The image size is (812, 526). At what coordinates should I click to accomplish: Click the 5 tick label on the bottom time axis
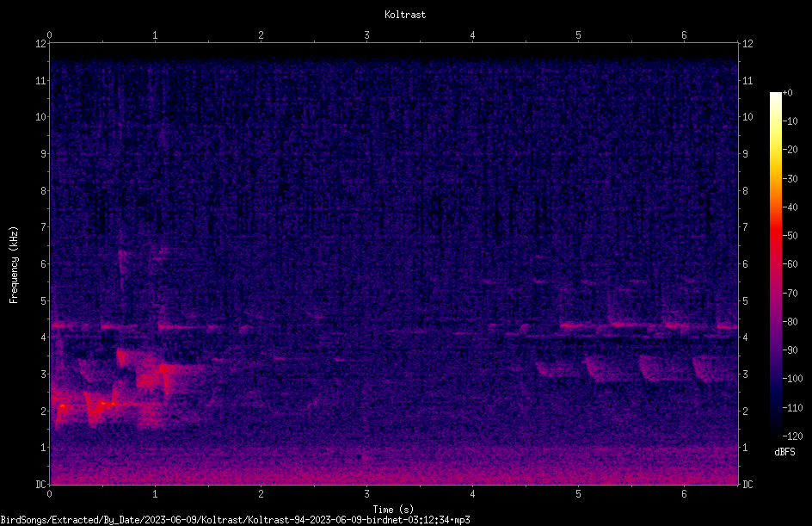[578, 494]
